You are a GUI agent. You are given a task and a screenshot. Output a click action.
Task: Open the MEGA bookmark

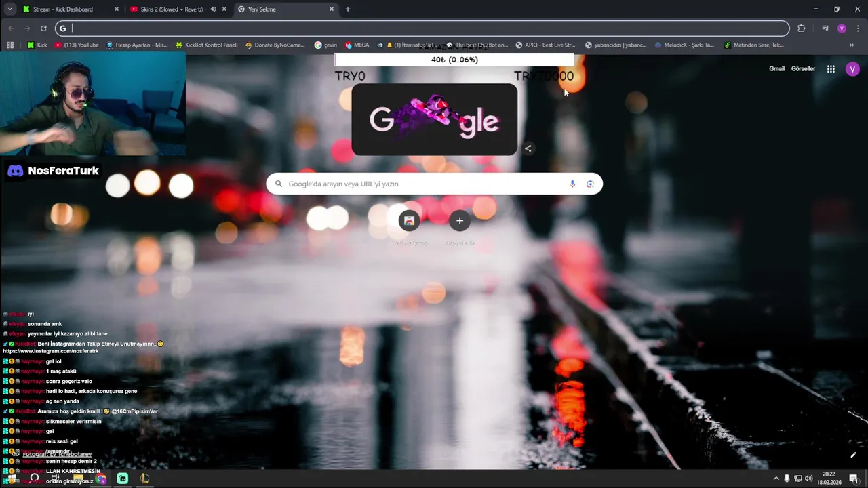pyautogui.click(x=357, y=45)
